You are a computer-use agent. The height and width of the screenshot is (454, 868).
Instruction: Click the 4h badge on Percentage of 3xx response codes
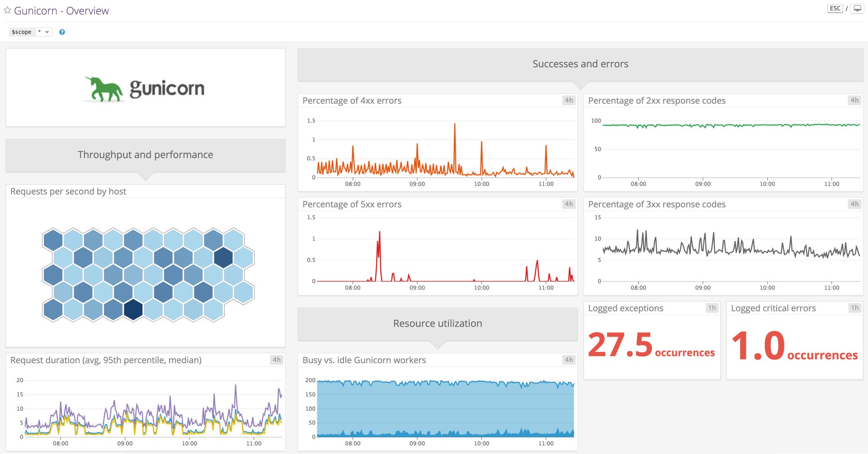tap(854, 204)
